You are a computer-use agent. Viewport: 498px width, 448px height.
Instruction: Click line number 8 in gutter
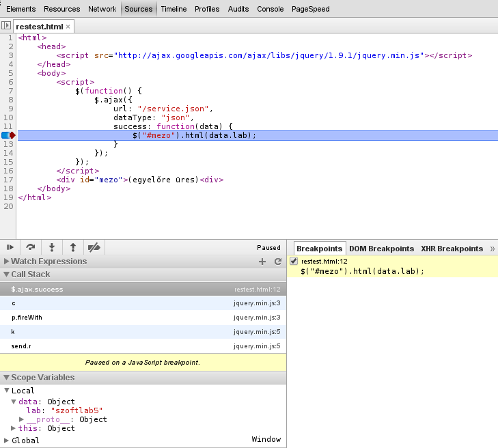tap(11, 100)
